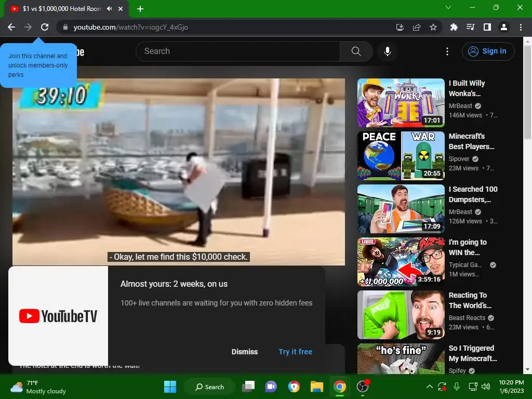Click title 'I Searched 100 Dumpsters,...'
The image size is (532, 399).
pyautogui.click(x=473, y=194)
